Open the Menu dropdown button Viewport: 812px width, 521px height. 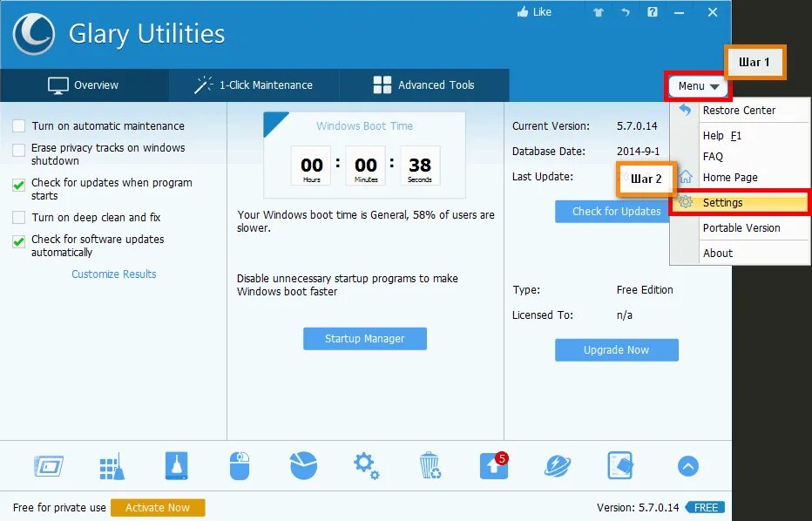pos(698,86)
